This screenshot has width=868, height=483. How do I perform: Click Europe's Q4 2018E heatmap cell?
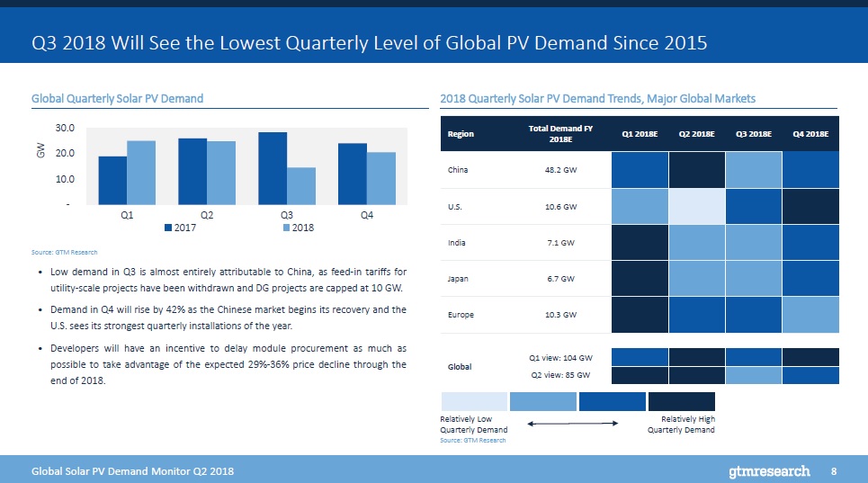click(810, 315)
